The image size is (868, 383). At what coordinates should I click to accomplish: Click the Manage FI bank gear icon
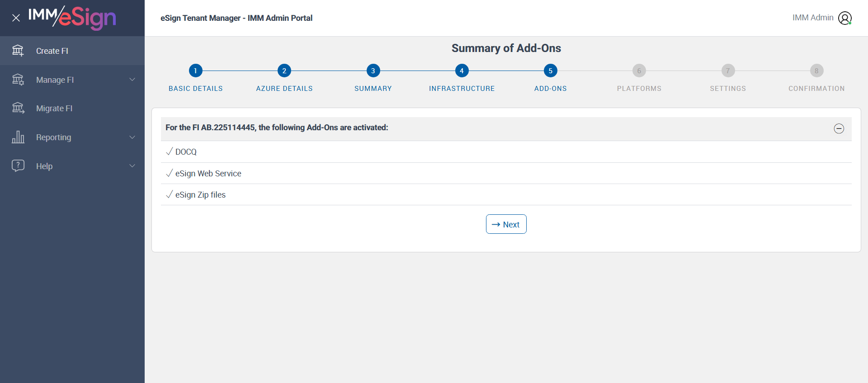tap(18, 80)
